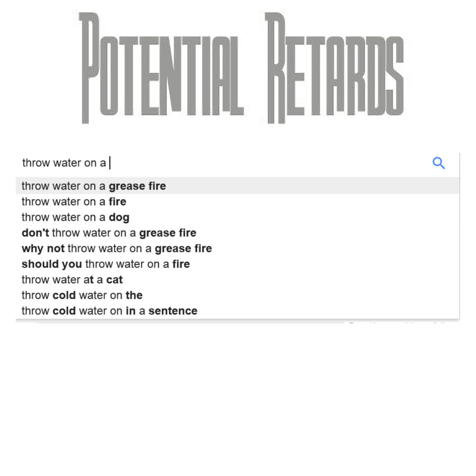The image size is (476, 476).
Task: Click the bold "why not" suggestion prefix
Action: pos(43,248)
